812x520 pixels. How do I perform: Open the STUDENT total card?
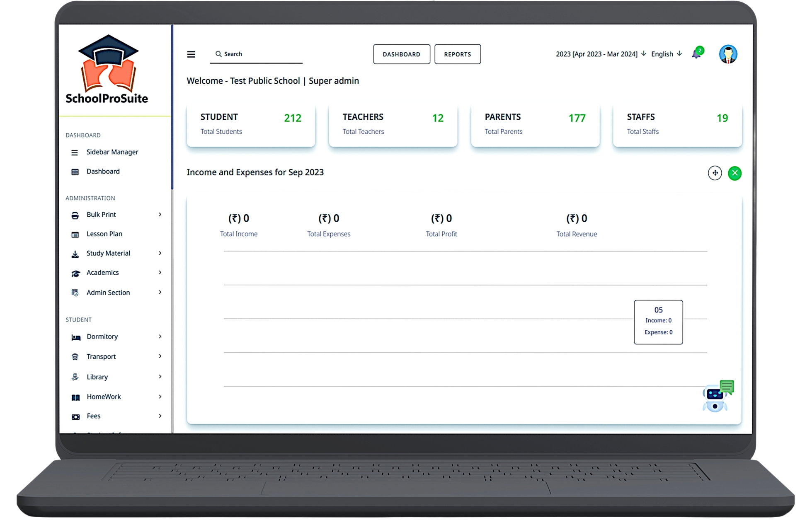coord(251,124)
